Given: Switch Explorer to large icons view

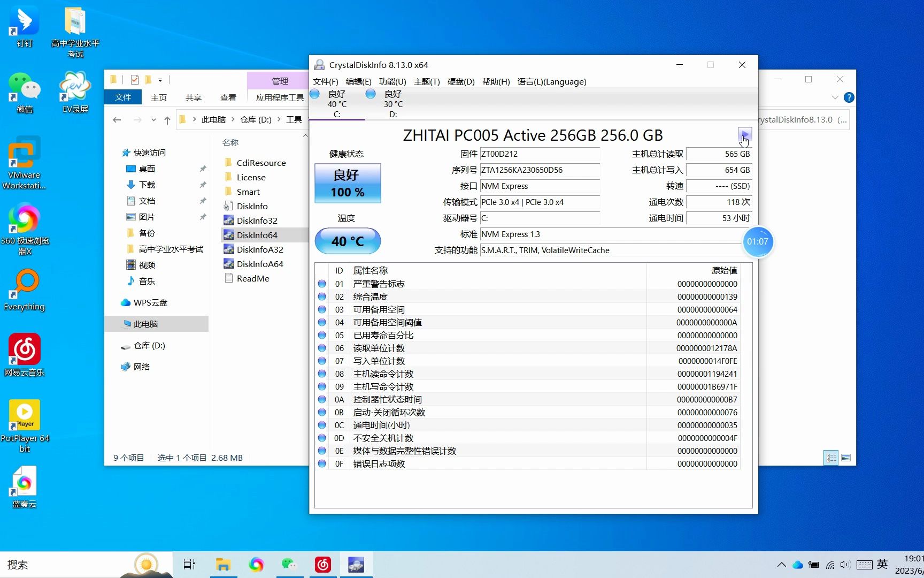Looking at the screenshot, I should click(846, 458).
